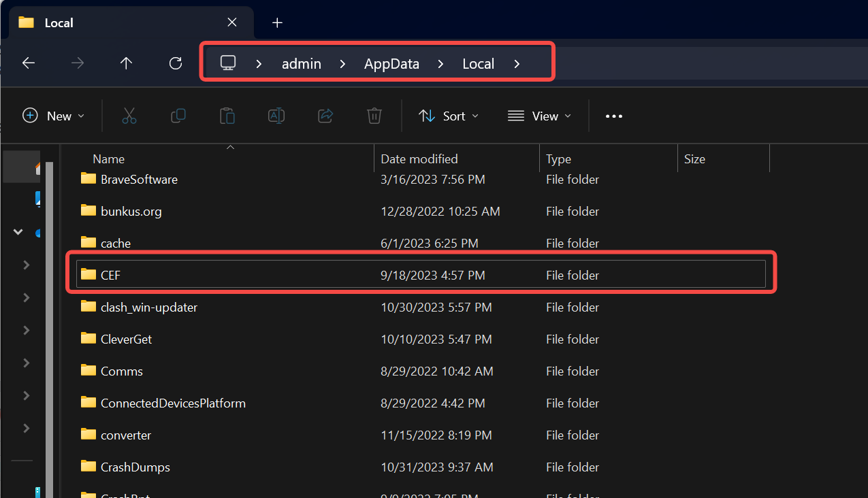The height and width of the screenshot is (498, 868).
Task: Open the Sort options dropdown
Action: 449,116
